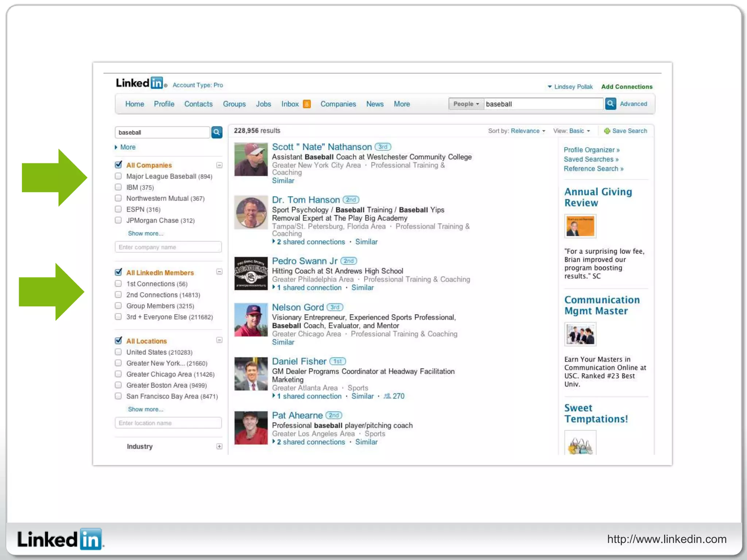The width and height of the screenshot is (747, 560).
Task: Open Nelson Gord's profile photo
Action: tap(251, 320)
